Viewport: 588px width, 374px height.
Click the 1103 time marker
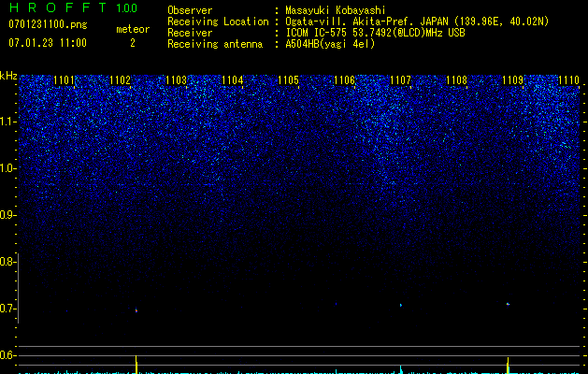pos(177,80)
